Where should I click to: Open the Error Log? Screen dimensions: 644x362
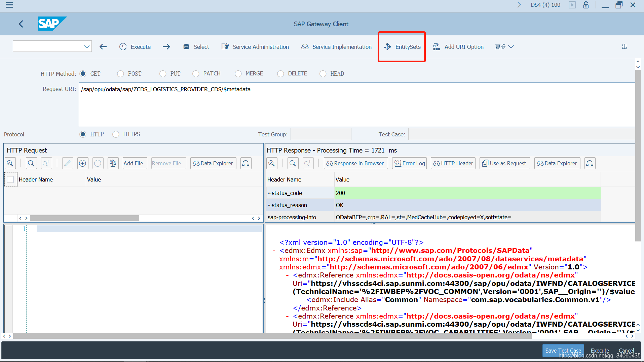point(409,163)
